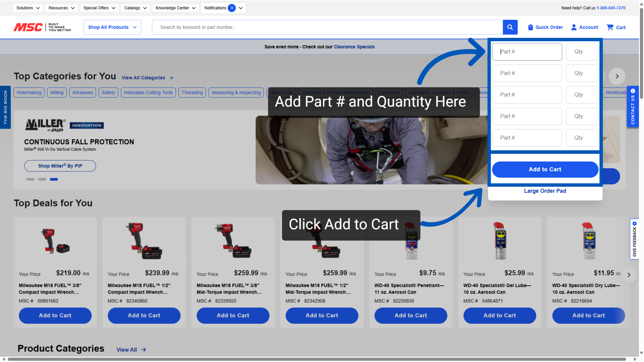Select the Abrasives category tab

(x=83, y=93)
